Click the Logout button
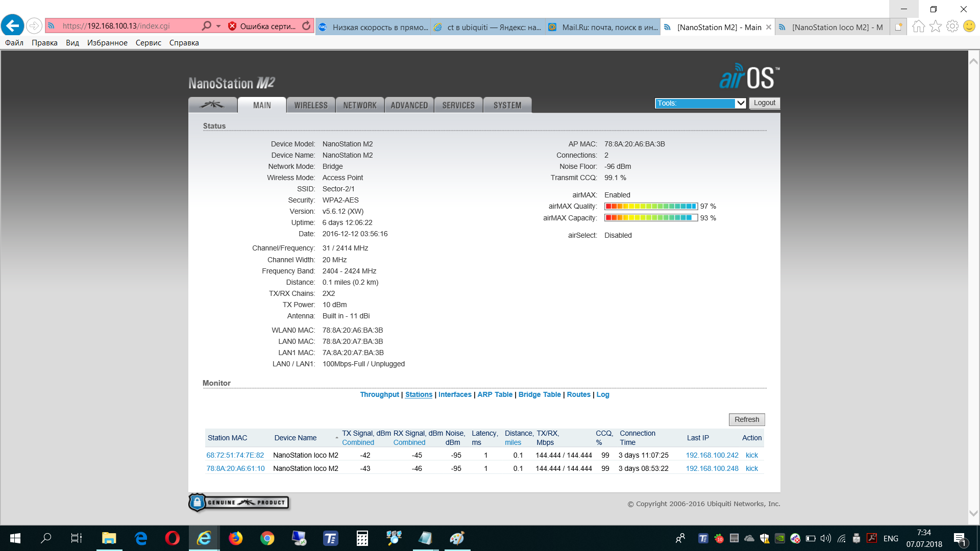 tap(764, 103)
